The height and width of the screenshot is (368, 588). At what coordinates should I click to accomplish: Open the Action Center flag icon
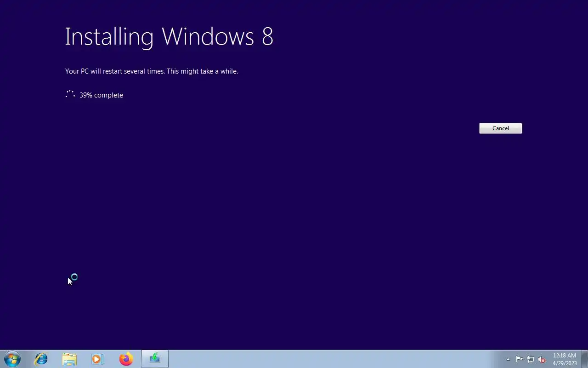click(x=519, y=359)
